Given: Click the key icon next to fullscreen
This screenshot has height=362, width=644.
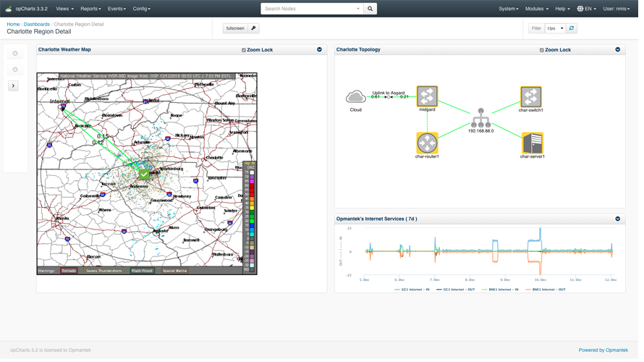Looking at the screenshot, I should tap(255, 29).
